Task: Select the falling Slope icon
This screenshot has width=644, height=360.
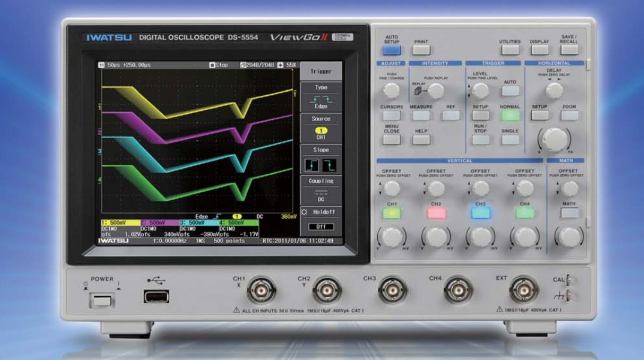Action: click(329, 165)
